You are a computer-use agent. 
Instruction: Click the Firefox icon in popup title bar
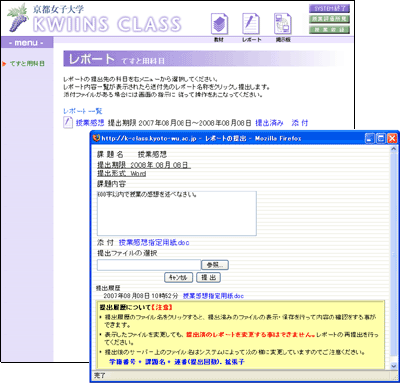point(96,138)
